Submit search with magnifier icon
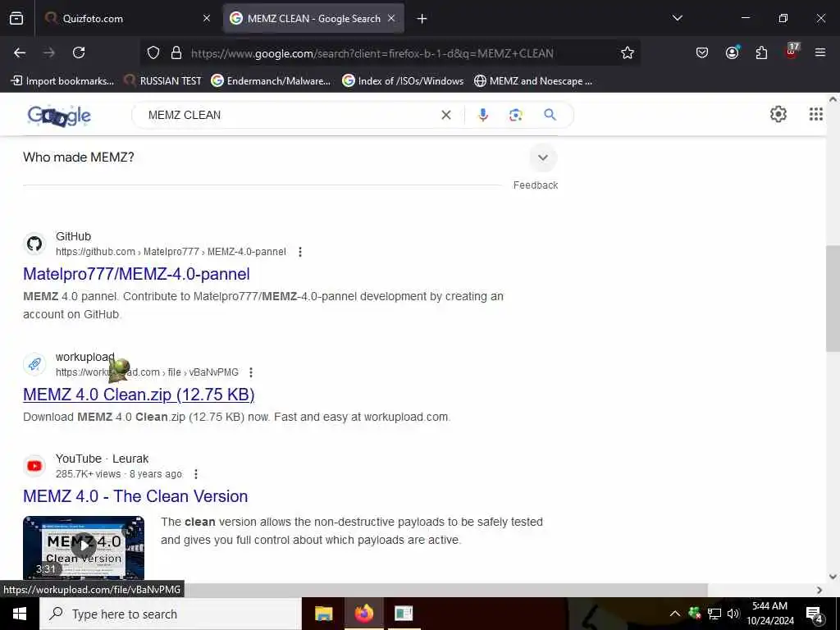 pyautogui.click(x=550, y=114)
